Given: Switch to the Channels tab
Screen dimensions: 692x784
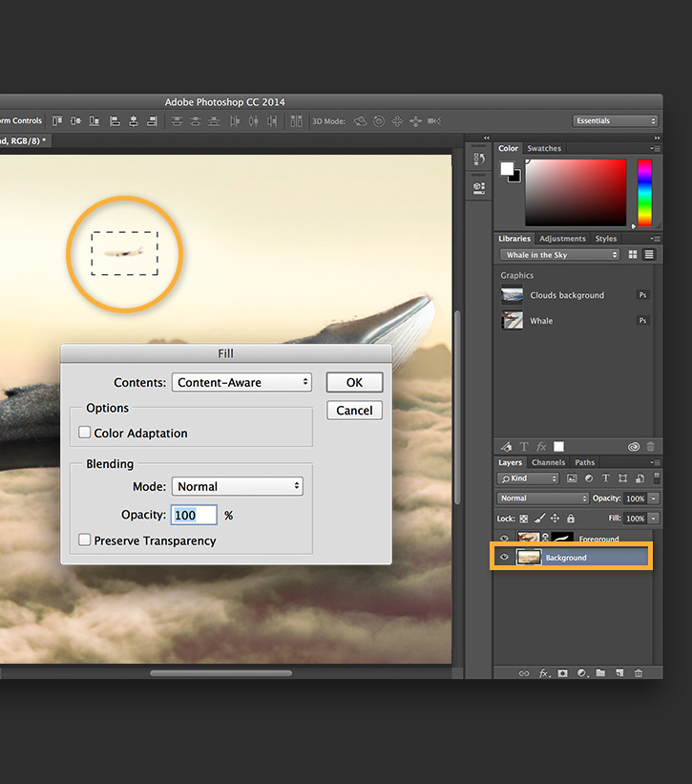Looking at the screenshot, I should click(548, 462).
